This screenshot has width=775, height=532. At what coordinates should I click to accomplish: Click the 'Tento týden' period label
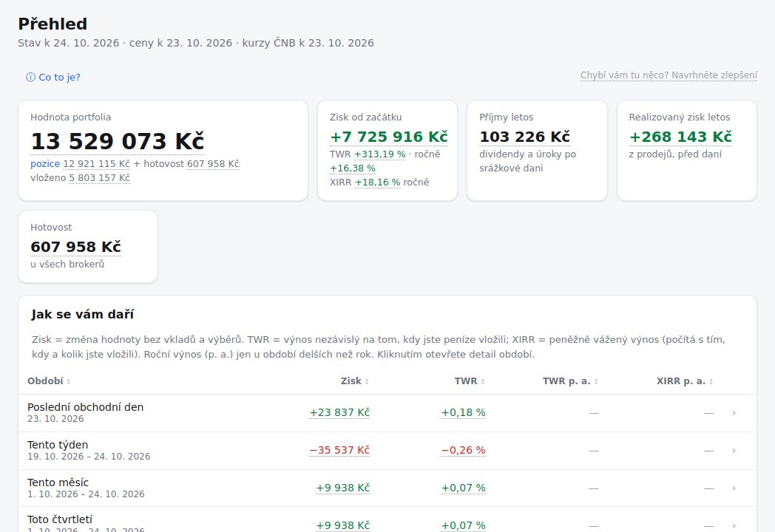pos(58,445)
